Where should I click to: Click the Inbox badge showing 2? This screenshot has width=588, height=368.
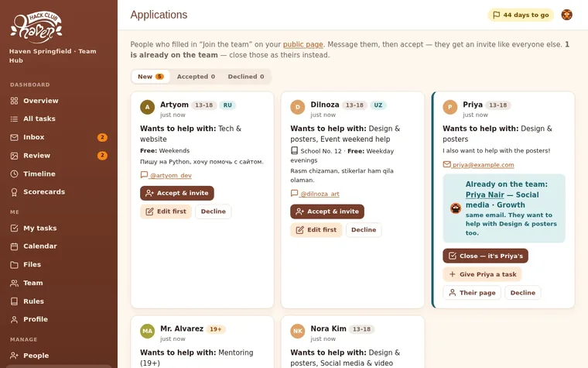(x=102, y=137)
